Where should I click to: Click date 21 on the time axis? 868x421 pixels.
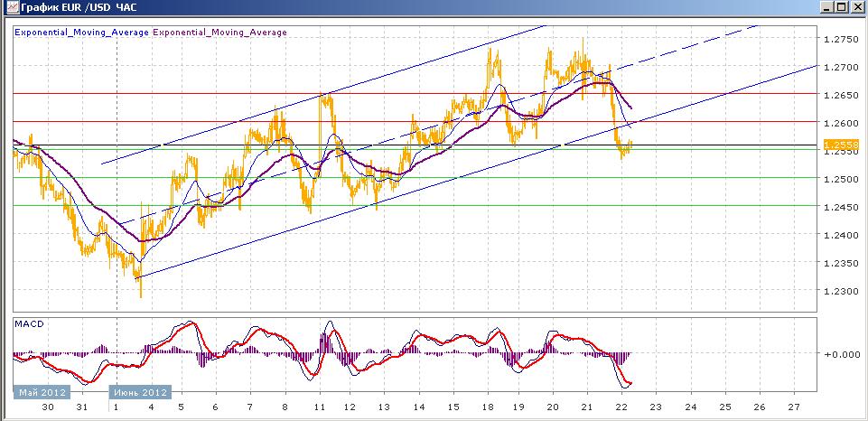click(x=587, y=407)
